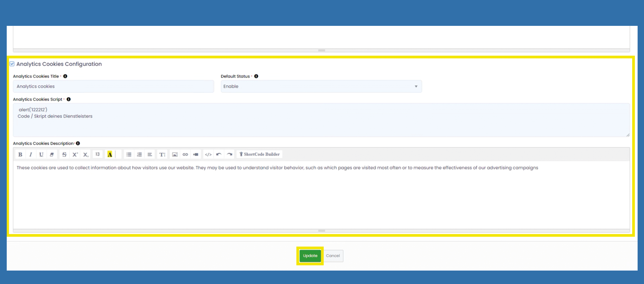Toggle bold formatting in description editor

20,154
